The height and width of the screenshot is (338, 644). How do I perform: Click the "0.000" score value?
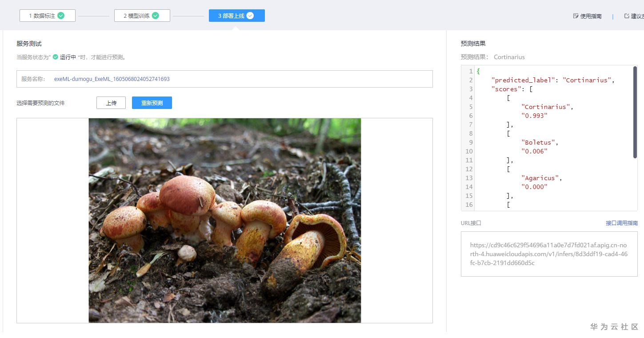pyautogui.click(x=534, y=187)
